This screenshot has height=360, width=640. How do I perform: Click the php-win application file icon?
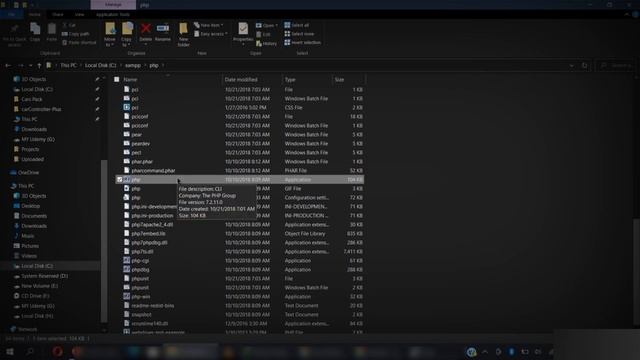(x=127, y=296)
